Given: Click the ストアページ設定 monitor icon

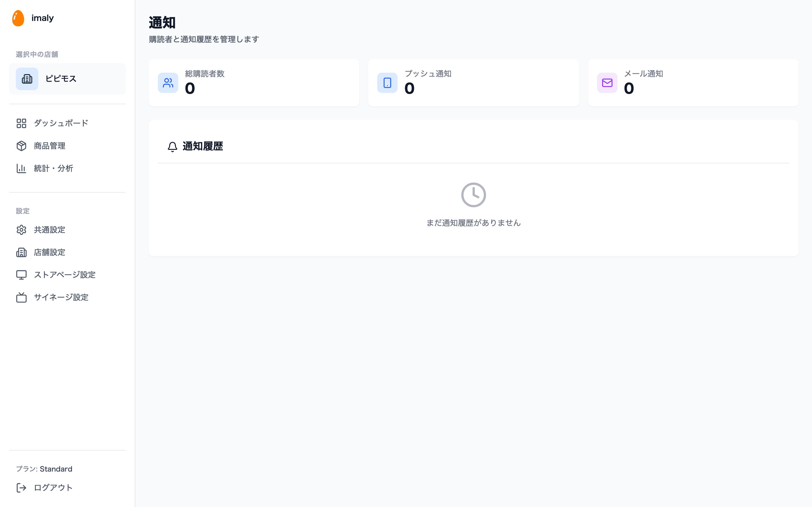Looking at the screenshot, I should 21,275.
